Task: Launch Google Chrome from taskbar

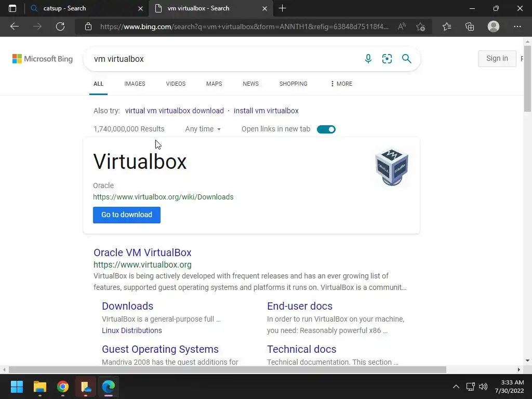Action: pos(63,387)
